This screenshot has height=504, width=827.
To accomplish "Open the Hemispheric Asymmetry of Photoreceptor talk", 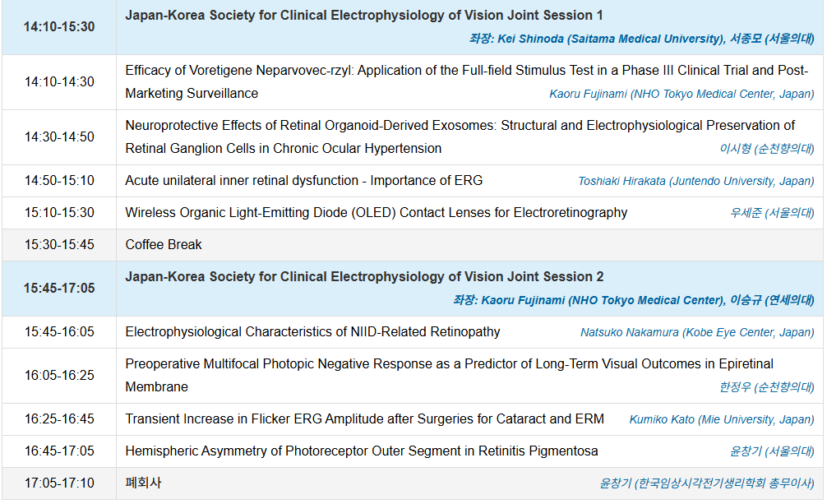I will pos(361,451).
